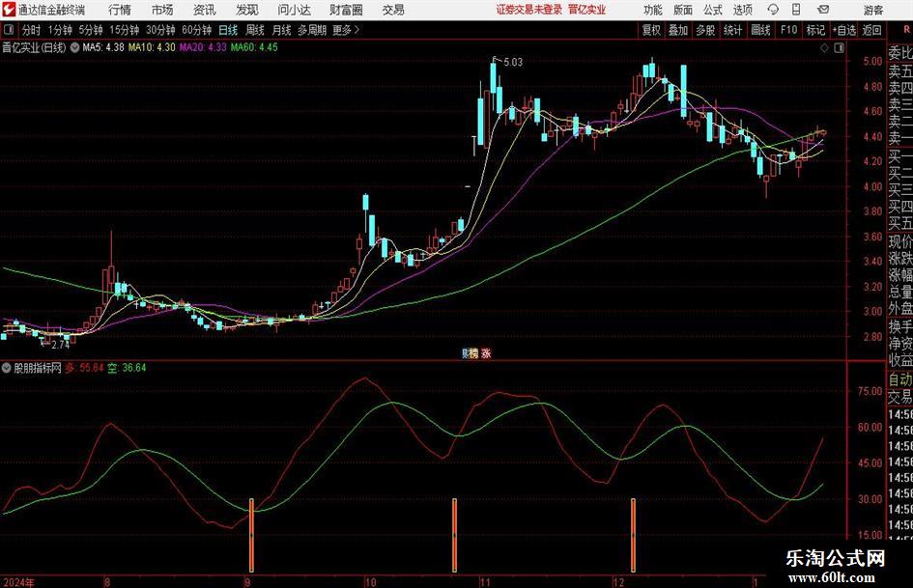Click the 复权 button
The width and height of the screenshot is (913, 588).
click(x=651, y=30)
